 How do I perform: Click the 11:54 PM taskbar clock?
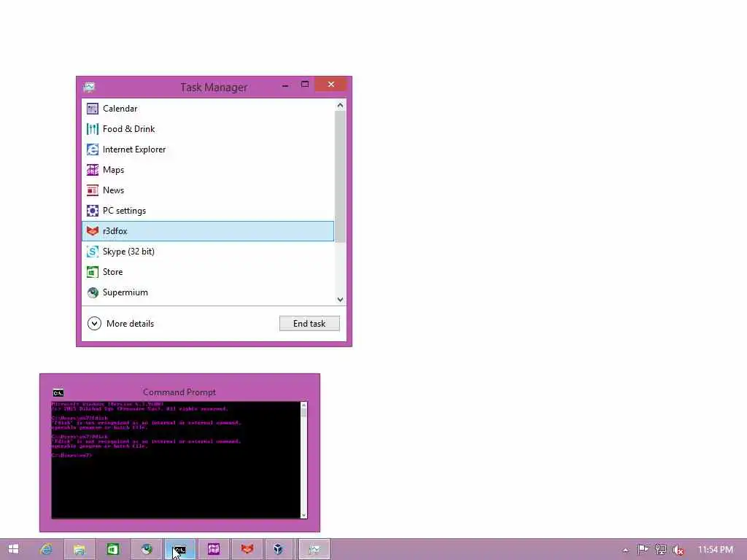coord(716,550)
